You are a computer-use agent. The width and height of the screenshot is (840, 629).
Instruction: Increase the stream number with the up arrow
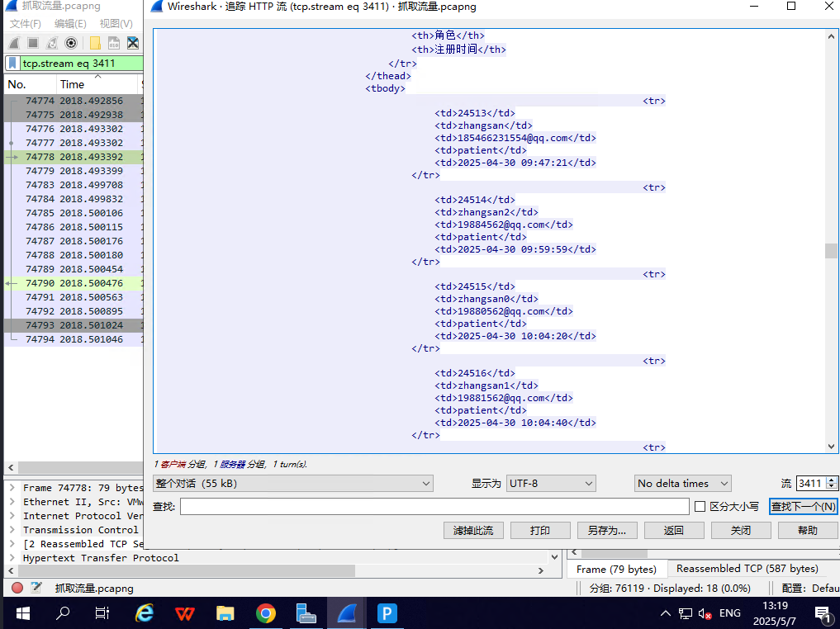point(832,480)
